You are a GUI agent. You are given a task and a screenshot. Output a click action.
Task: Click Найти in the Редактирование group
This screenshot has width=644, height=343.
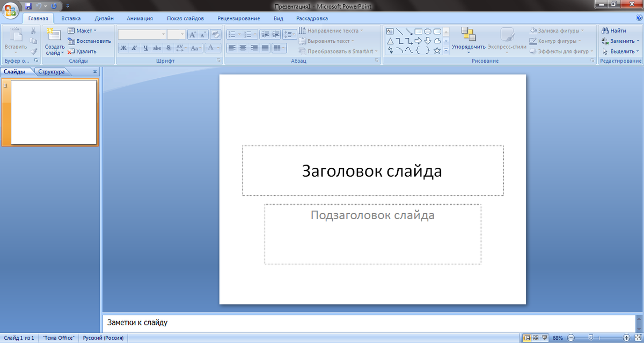(613, 31)
